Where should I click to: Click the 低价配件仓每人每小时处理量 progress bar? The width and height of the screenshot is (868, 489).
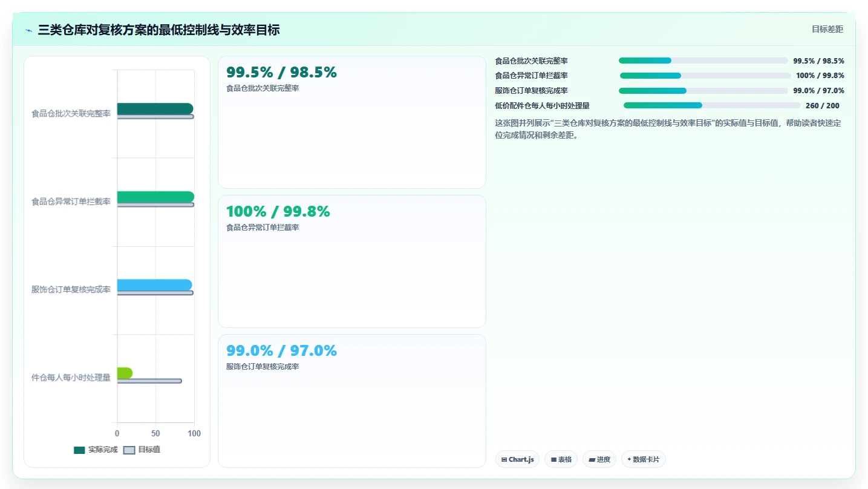[712, 105]
